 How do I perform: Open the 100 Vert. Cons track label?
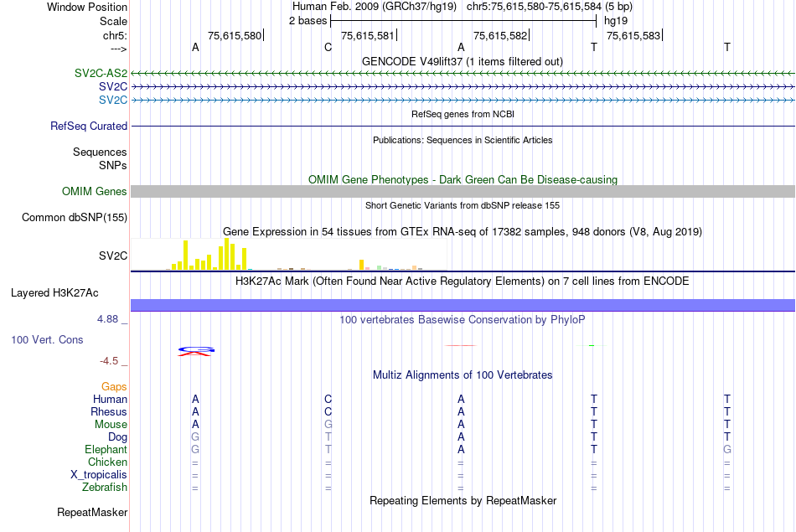47,339
